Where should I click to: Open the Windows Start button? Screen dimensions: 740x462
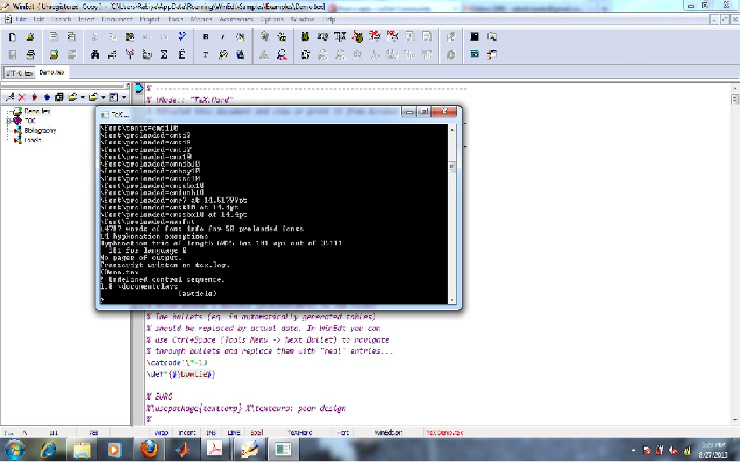click(15, 449)
